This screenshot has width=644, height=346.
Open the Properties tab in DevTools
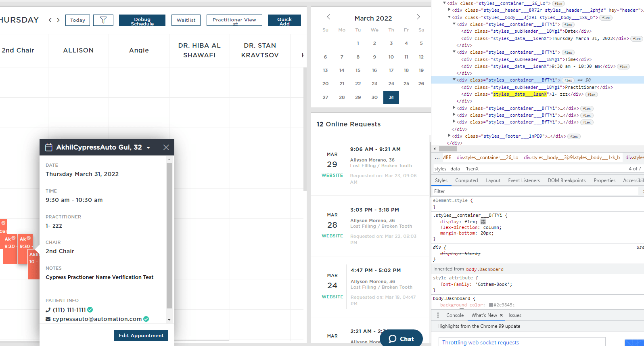(x=604, y=180)
